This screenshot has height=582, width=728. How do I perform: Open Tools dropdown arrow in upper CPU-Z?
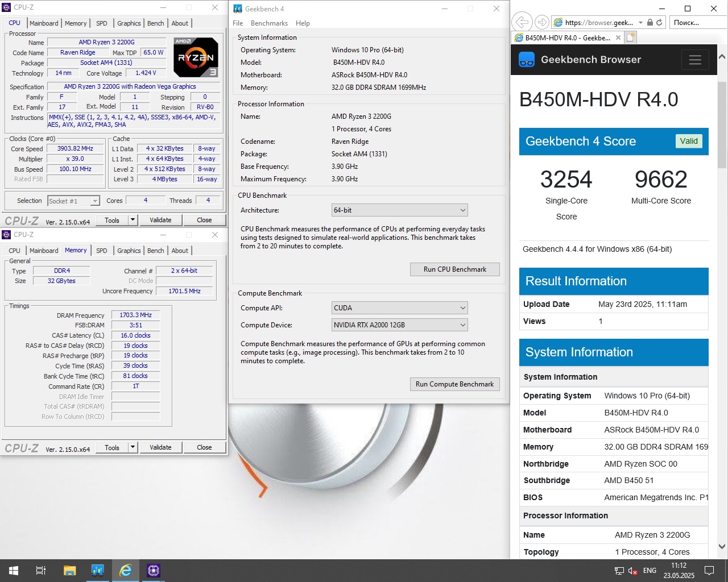click(133, 220)
